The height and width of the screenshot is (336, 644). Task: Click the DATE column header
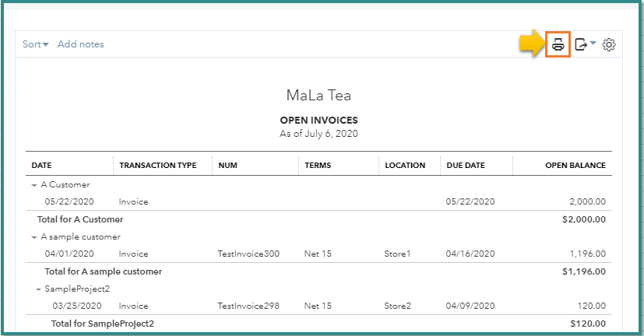(x=41, y=166)
